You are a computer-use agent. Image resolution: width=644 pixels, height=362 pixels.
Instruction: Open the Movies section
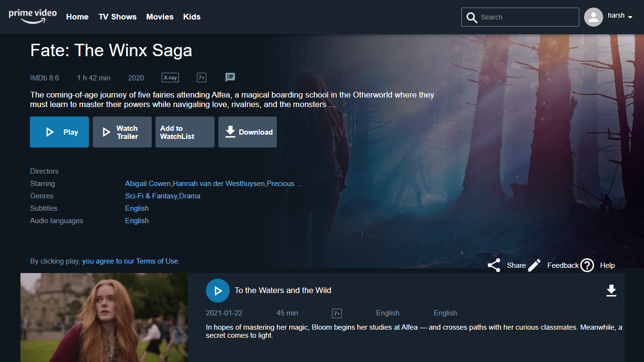160,17
